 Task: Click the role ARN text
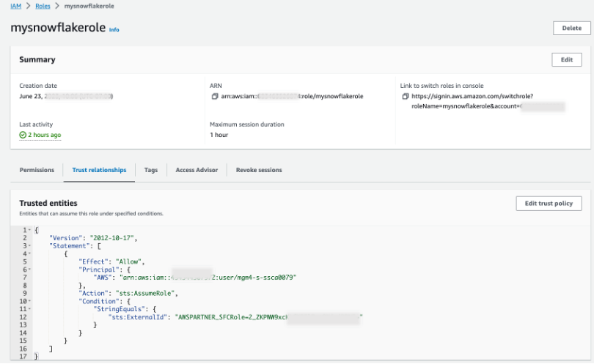[x=292, y=97]
